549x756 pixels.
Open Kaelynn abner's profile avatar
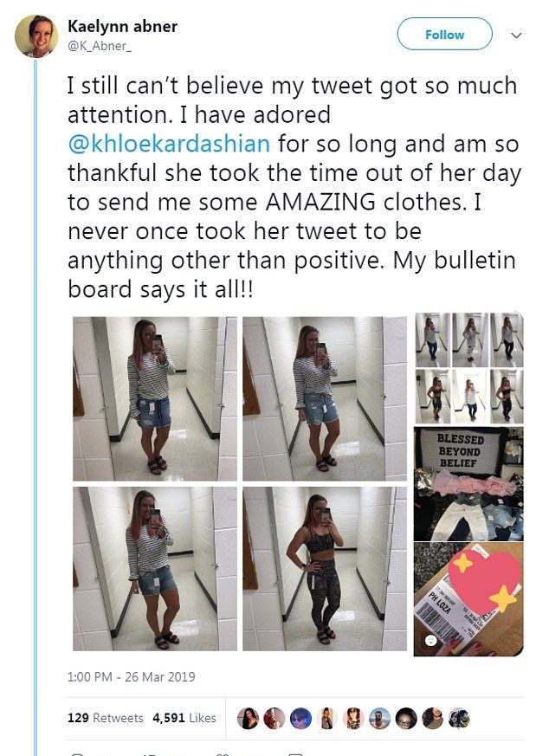click(36, 36)
